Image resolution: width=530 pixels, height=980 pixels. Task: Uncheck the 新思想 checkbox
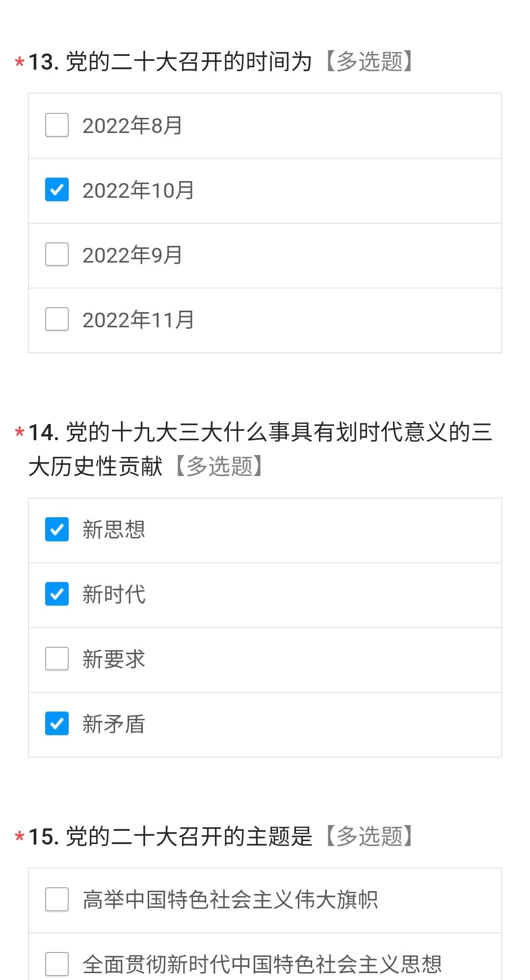pos(57,530)
